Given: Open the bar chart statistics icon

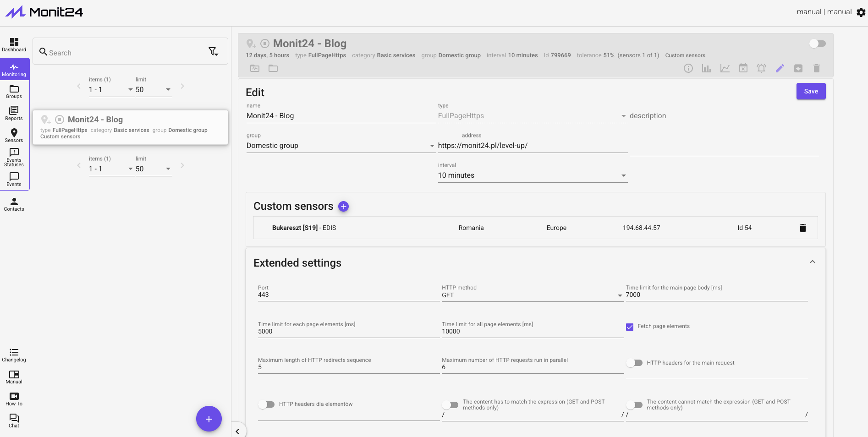Looking at the screenshot, I should [706, 68].
